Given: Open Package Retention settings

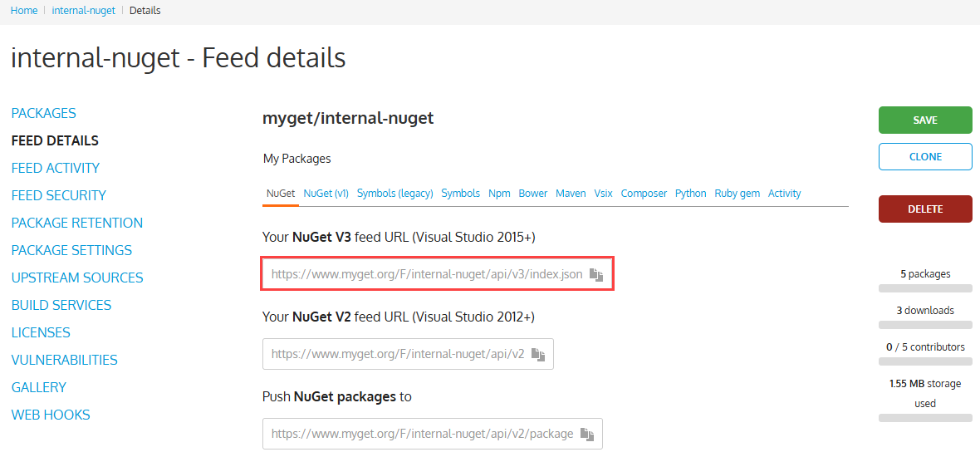Looking at the screenshot, I should tap(77, 224).
